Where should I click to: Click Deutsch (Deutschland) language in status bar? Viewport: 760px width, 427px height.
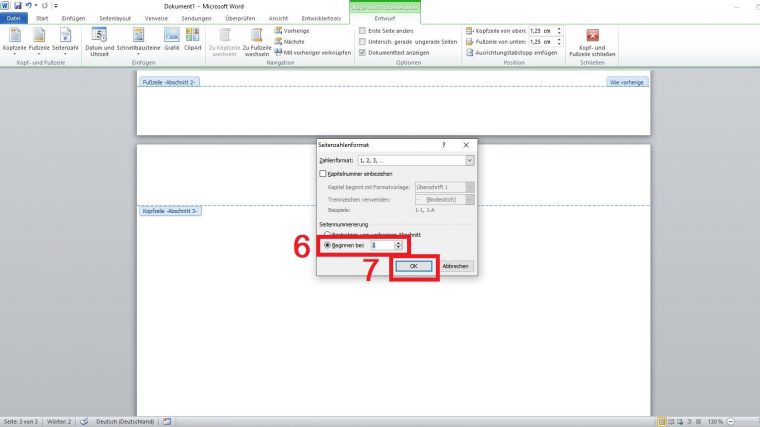click(x=126, y=421)
